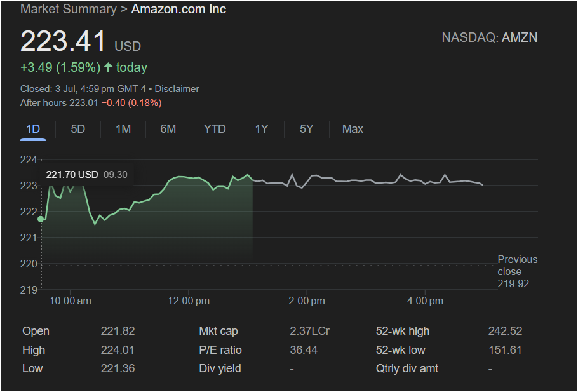
Task: Select the YTD time range tab
Action: click(x=215, y=129)
